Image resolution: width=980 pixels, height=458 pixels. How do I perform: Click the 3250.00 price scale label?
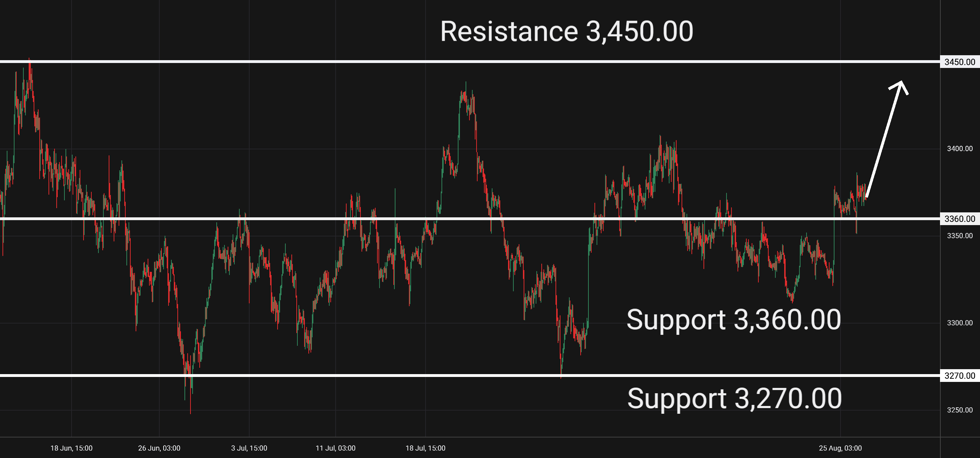(x=960, y=410)
